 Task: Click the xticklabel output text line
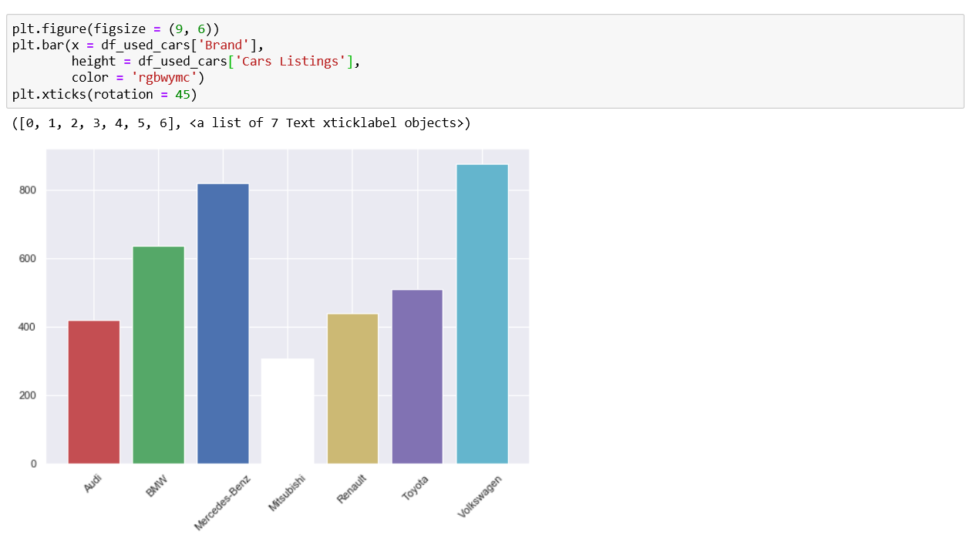click(241, 123)
